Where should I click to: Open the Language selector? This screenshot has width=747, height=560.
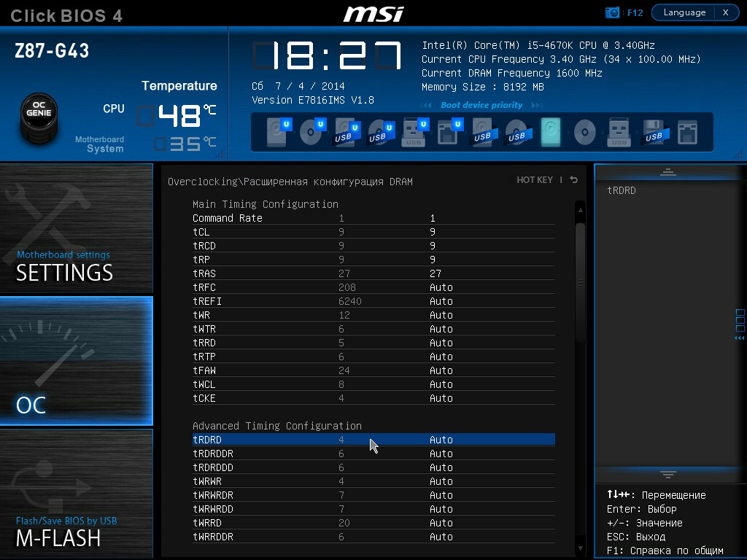click(684, 12)
